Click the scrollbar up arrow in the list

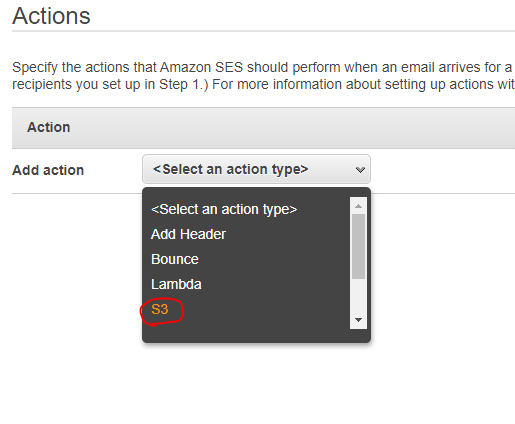click(358, 206)
